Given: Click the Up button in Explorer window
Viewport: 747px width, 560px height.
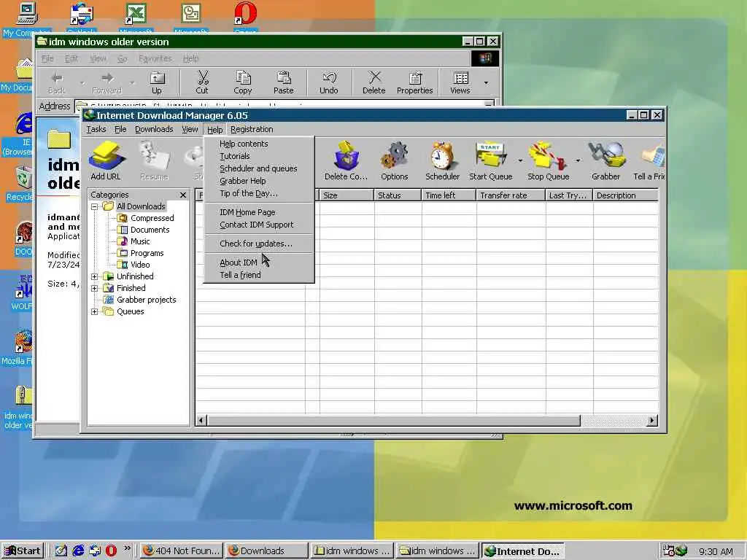Looking at the screenshot, I should 156,82.
